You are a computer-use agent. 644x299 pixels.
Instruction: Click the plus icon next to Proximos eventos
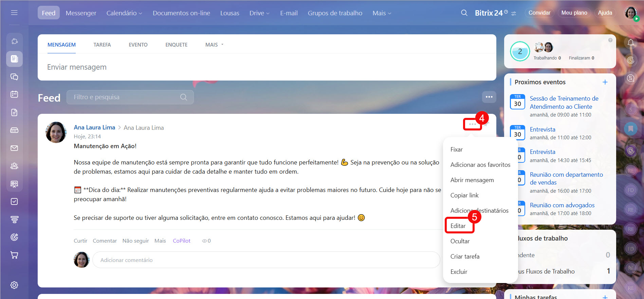click(605, 82)
